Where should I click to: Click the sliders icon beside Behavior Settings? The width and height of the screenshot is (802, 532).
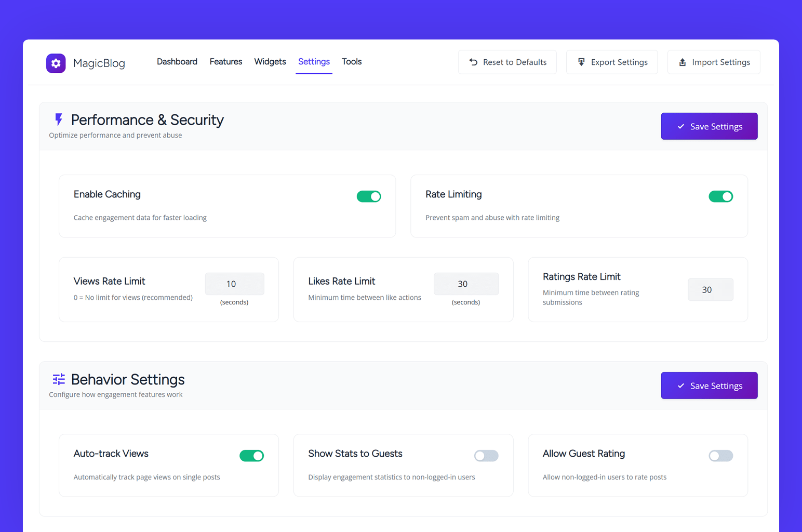59,379
